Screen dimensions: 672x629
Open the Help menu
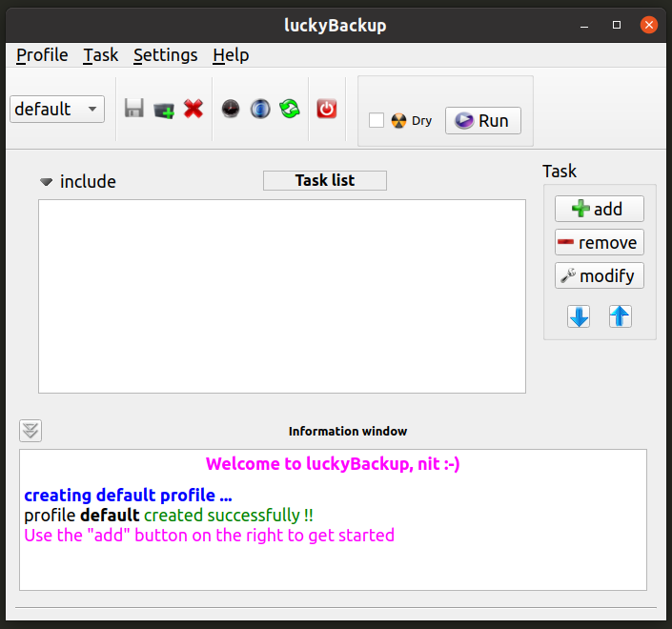coord(231,55)
